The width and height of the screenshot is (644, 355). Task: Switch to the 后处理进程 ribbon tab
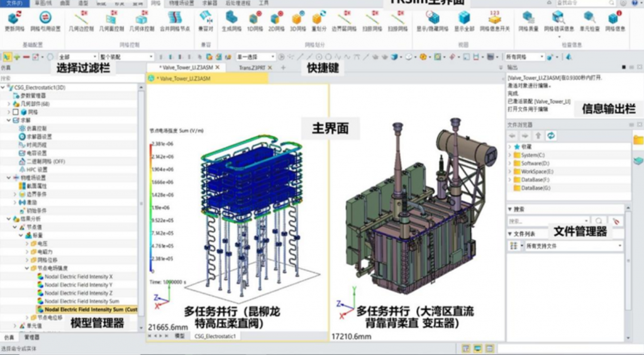coord(238,3)
